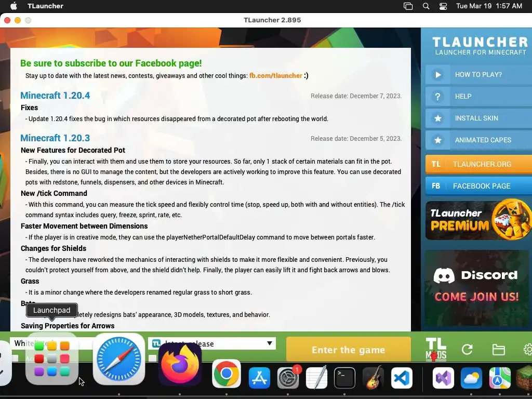Image resolution: width=532 pixels, height=399 pixels.
Task: Follow the fb.com/tlauncher link
Action: click(x=275, y=76)
